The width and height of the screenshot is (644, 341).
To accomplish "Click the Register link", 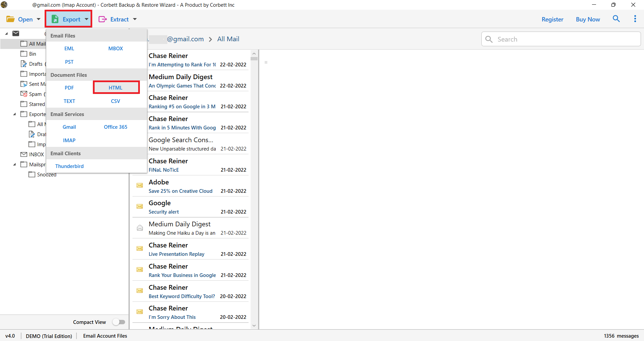I will pyautogui.click(x=552, y=19).
